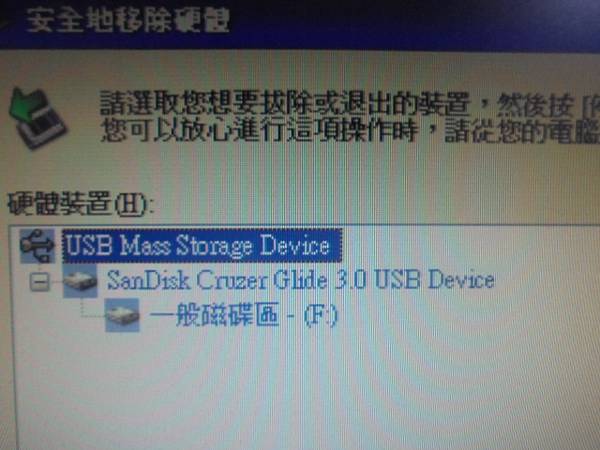600x450 pixels.
Task: Click the disk icon beside 一般磁碟區
Action: tap(122, 315)
